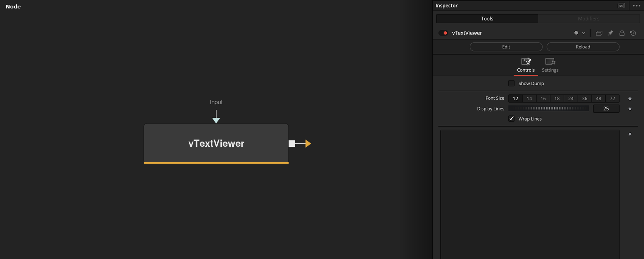Viewport: 644px width, 259px height.
Task: Click the Edit button
Action: (506, 47)
